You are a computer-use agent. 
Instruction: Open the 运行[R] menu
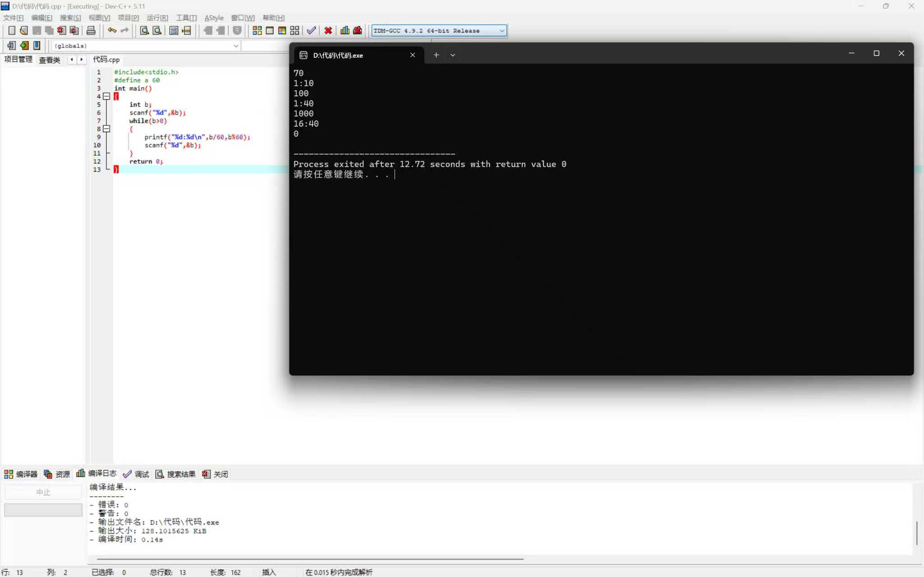(x=157, y=18)
